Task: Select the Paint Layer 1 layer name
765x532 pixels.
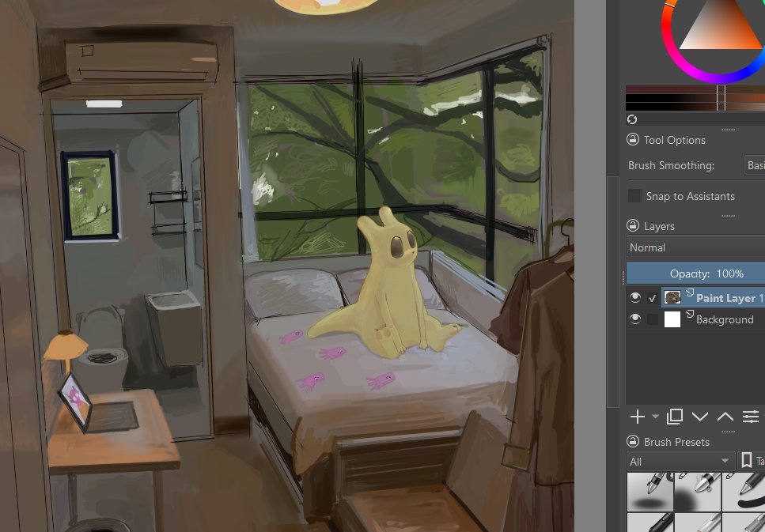Action: [729, 298]
